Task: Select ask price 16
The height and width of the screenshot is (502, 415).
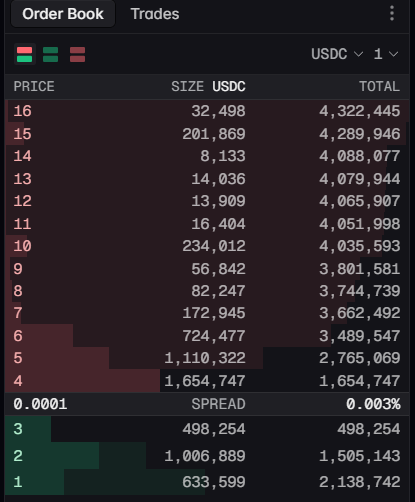Action: 22,111
